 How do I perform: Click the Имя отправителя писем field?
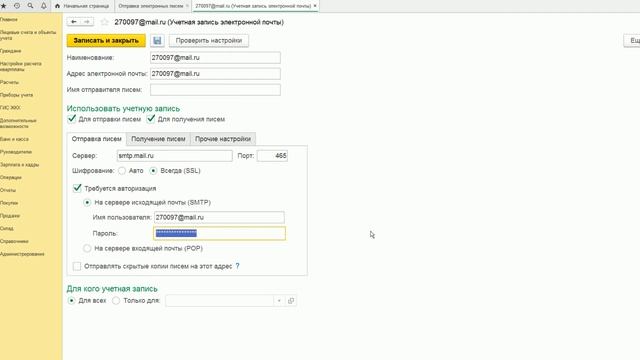pos(215,90)
